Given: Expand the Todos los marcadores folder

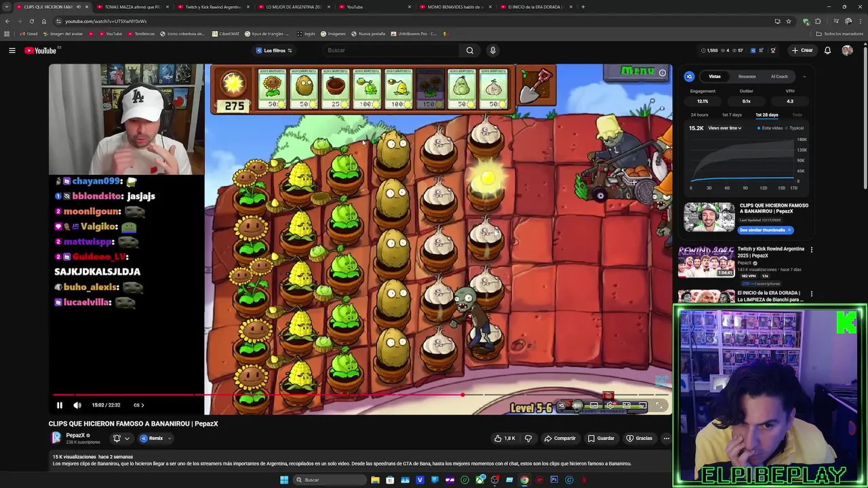Looking at the screenshot, I should [x=839, y=34].
